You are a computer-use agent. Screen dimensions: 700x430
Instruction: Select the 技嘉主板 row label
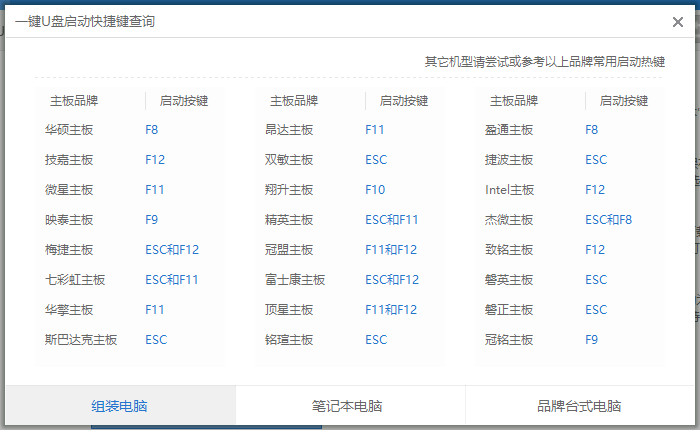coord(69,160)
